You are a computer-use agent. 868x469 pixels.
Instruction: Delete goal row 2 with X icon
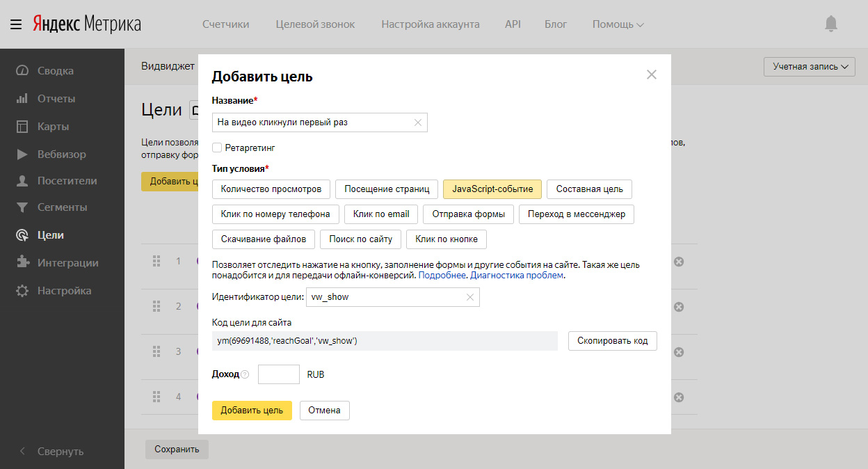680,307
